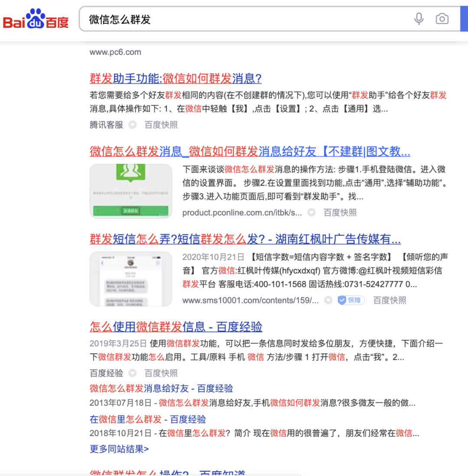Expand dropdown arrow next to www.sms10001.com
Viewport: 468px width, 476px height.
pyautogui.click(x=328, y=300)
